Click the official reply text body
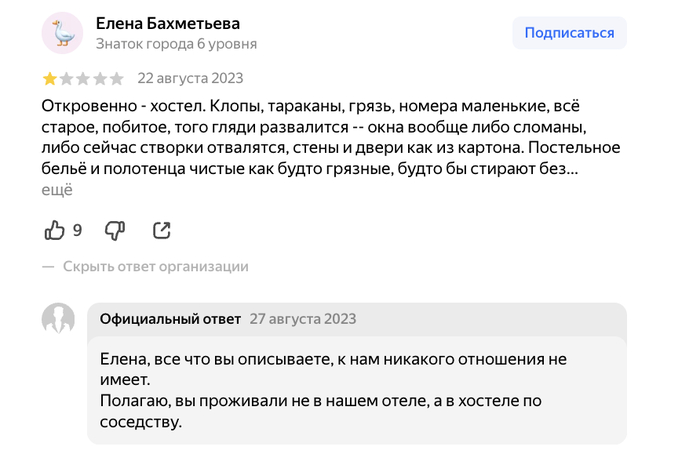Viewport: 700px width, 472px height. click(x=333, y=390)
